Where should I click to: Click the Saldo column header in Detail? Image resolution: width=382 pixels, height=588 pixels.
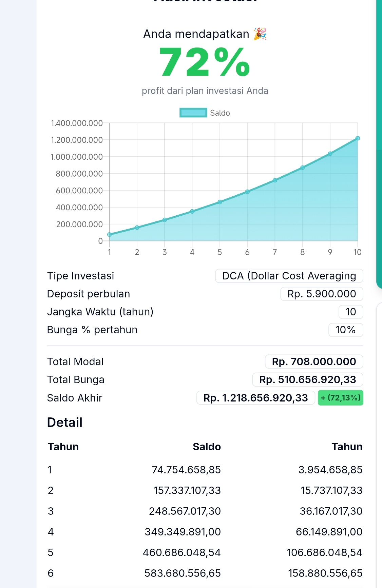click(207, 447)
